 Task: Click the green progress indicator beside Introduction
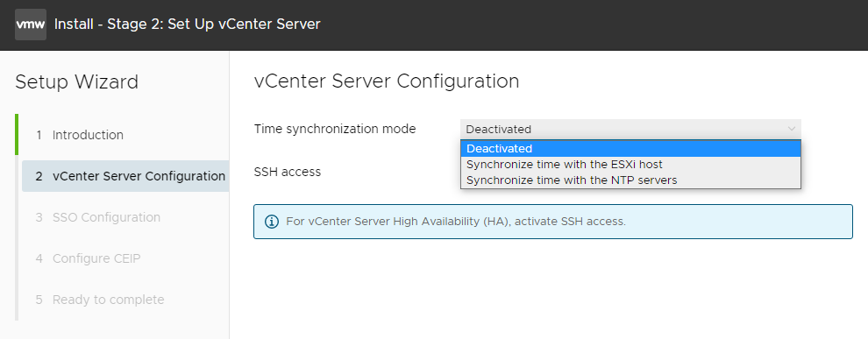(x=17, y=134)
